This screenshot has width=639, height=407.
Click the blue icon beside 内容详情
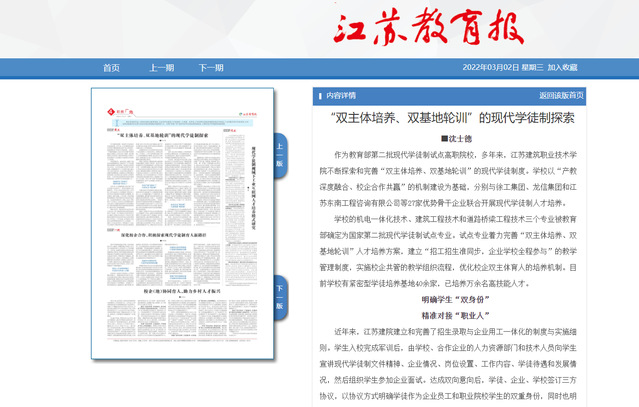point(318,96)
